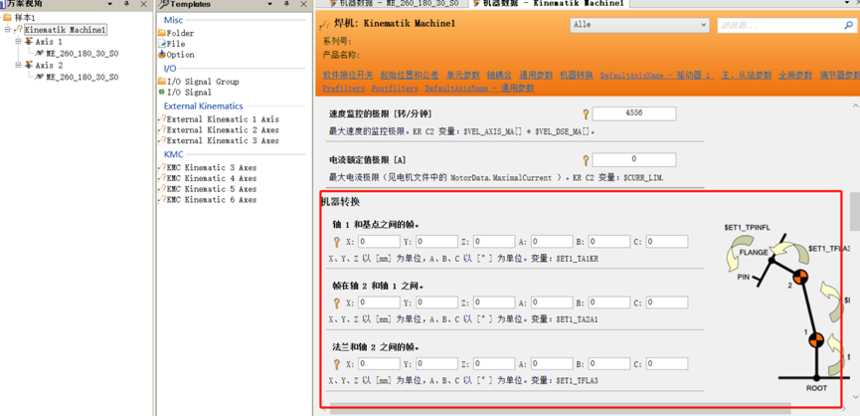Select the Kinematik Machine1 tree item
Image resolution: width=860 pixels, height=416 pixels.
(65, 30)
